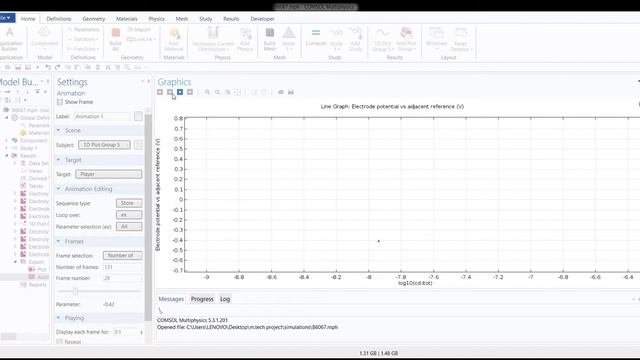Open the Loop over dropdown
The image size is (640, 360).
click(129, 215)
